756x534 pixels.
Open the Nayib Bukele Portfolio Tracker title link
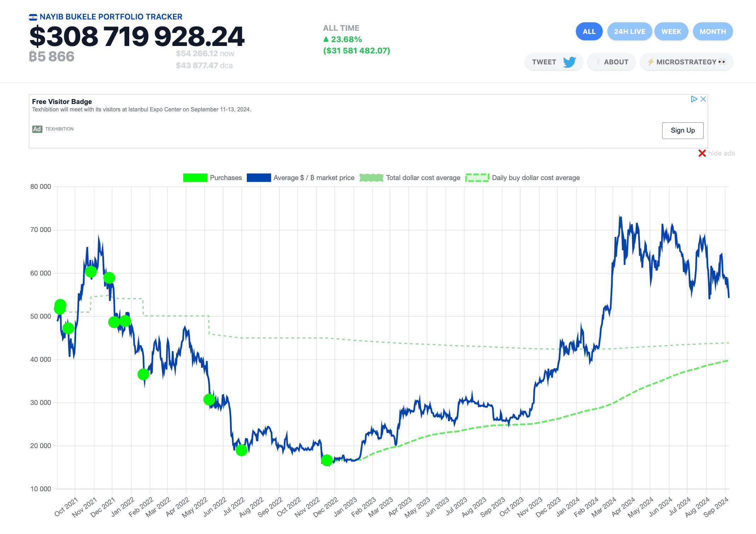111,17
